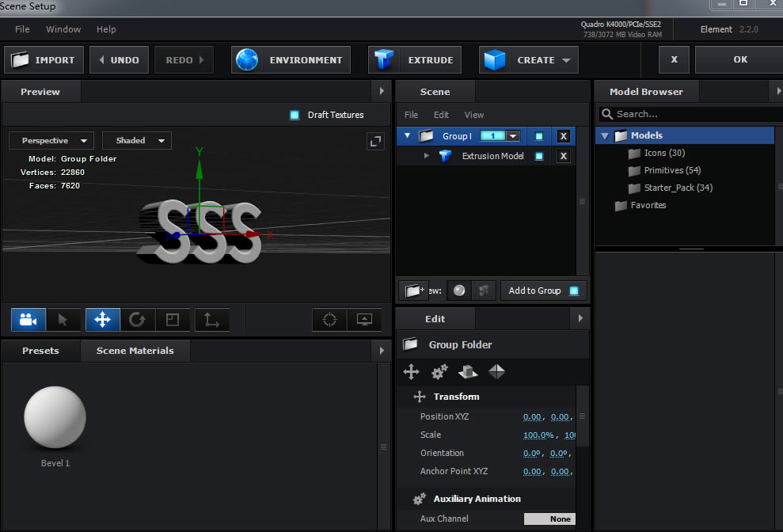
Task: Open the Window menu
Action: [x=63, y=29]
